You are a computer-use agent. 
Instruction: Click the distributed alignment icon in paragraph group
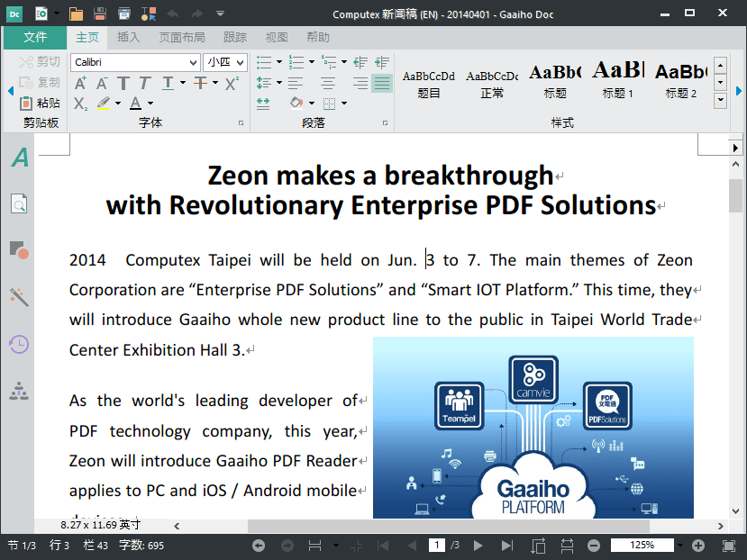[x=263, y=103]
